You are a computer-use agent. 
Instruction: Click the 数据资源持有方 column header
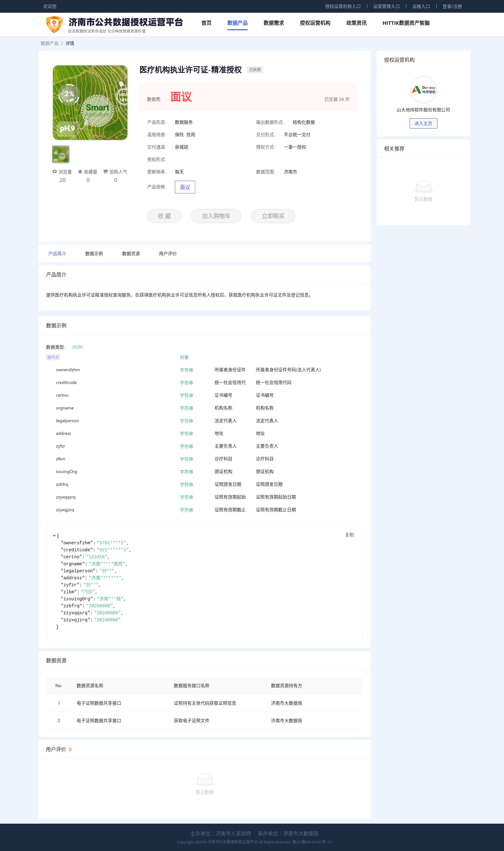[286, 686]
